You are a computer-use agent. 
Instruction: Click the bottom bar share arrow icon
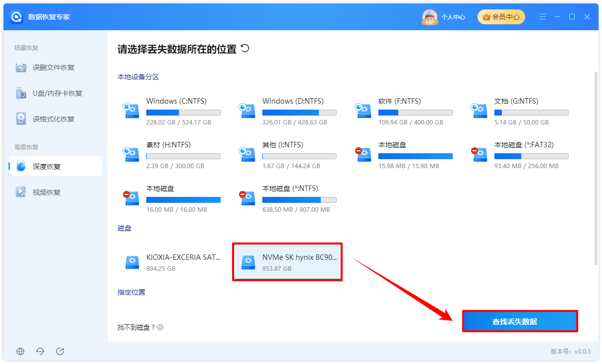60,351
